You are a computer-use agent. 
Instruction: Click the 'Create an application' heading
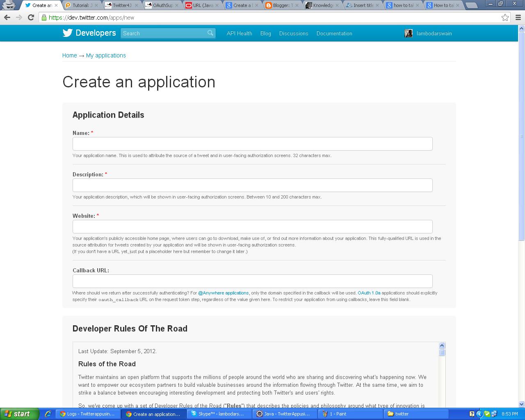tap(139, 82)
